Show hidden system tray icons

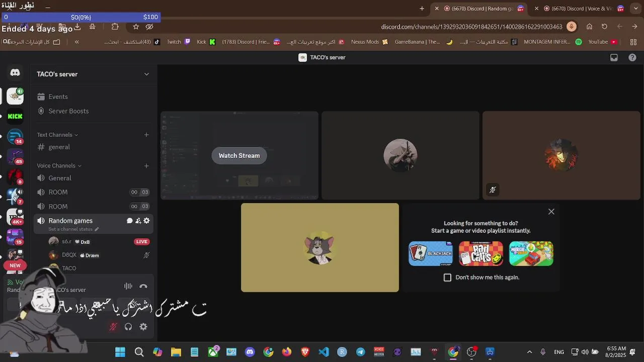pos(529,352)
